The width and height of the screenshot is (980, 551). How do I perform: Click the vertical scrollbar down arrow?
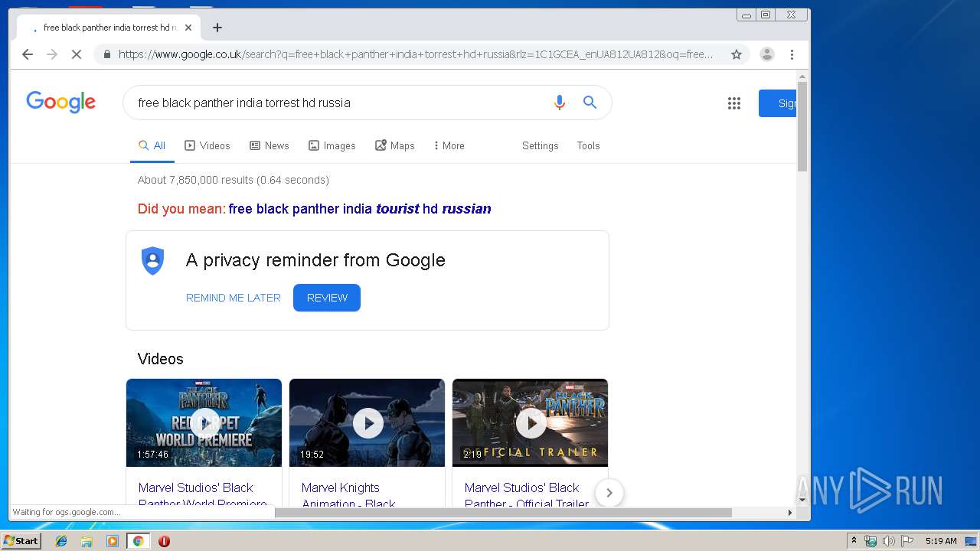[802, 500]
